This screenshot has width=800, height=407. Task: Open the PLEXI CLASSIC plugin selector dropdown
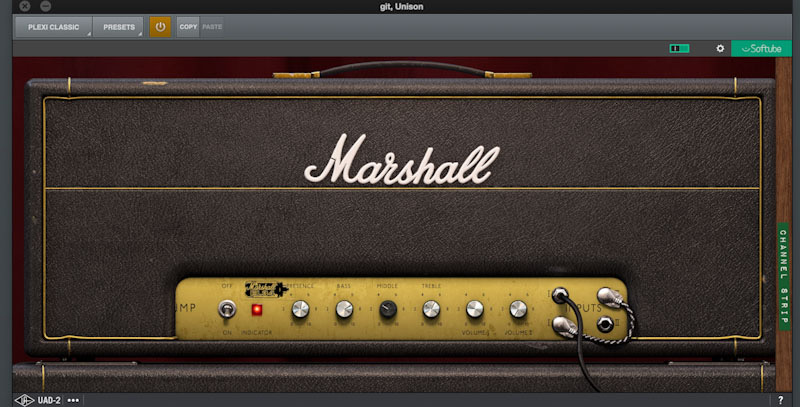(x=54, y=27)
